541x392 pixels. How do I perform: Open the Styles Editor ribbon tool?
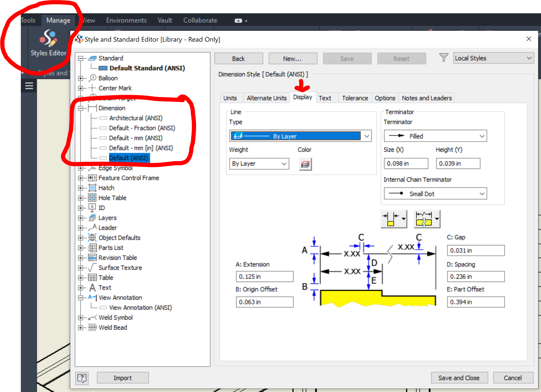coord(48,43)
